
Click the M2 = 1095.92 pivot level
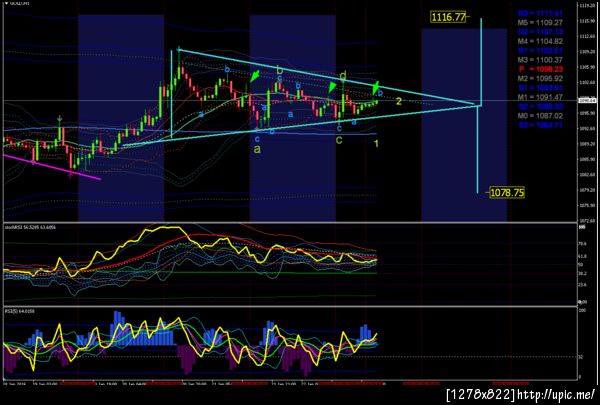tap(540, 79)
